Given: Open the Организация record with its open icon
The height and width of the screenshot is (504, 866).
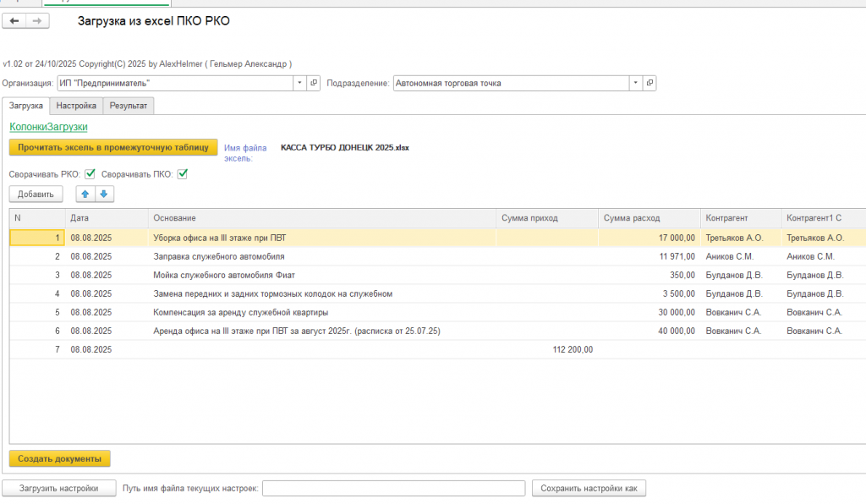Looking at the screenshot, I should point(314,83).
